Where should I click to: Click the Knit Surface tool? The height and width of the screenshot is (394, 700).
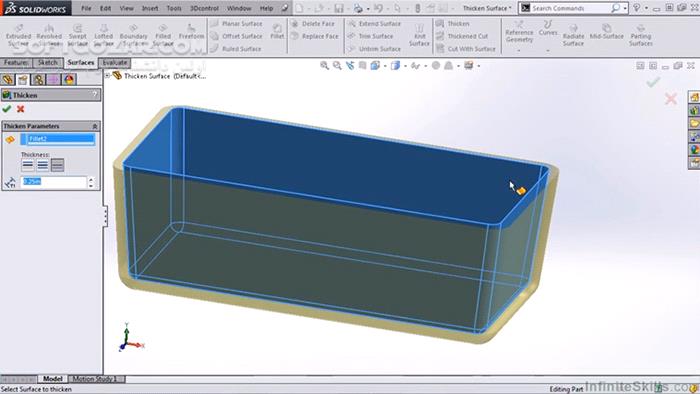click(419, 36)
